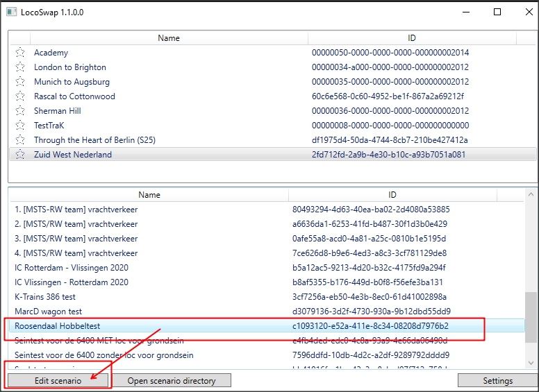
Task: Select IC Rotterdam - Vlissingen 2020 scenario
Action: (72, 268)
